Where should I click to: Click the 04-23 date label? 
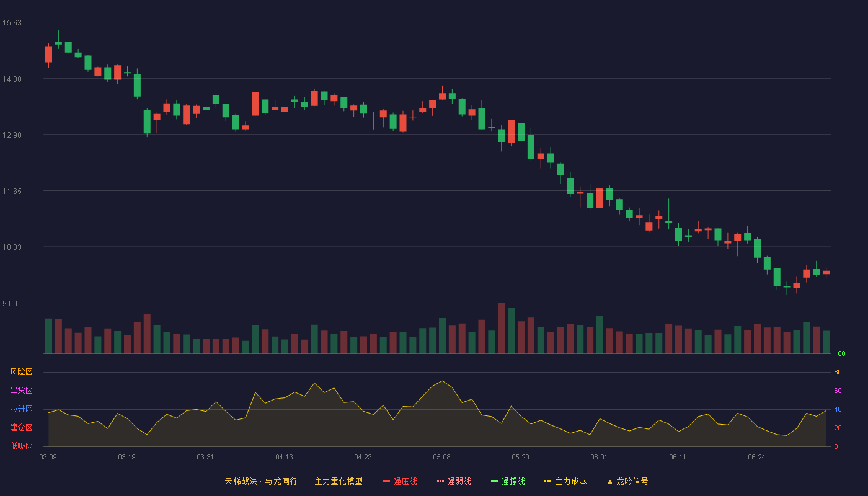363,457
